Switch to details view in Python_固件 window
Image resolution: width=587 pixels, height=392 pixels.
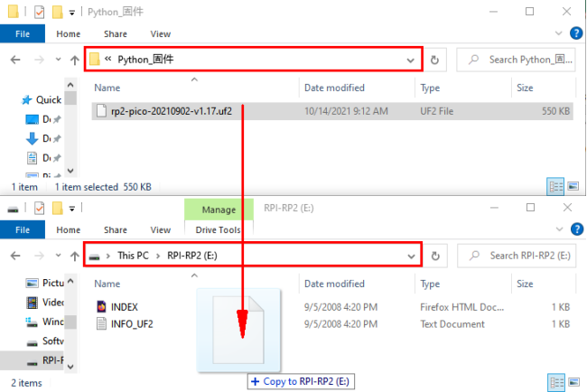(555, 186)
